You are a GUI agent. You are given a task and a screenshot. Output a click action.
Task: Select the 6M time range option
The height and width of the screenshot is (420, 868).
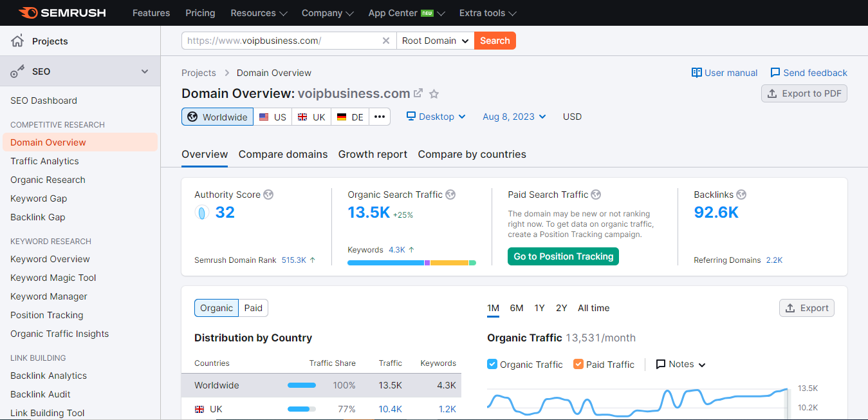coord(517,308)
